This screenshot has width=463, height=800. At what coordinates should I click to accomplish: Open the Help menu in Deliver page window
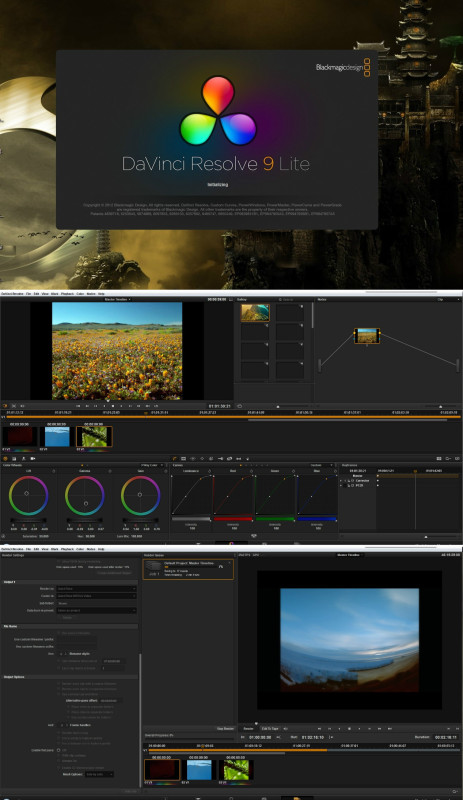[101, 549]
